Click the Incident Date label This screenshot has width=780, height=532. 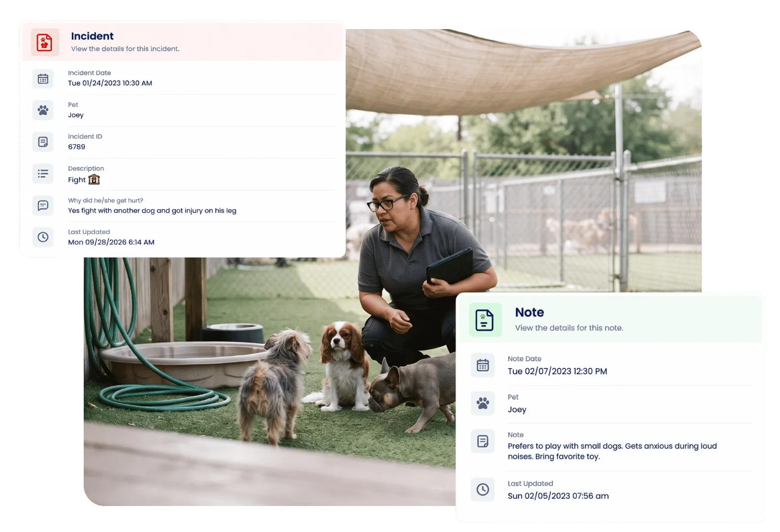(x=89, y=73)
